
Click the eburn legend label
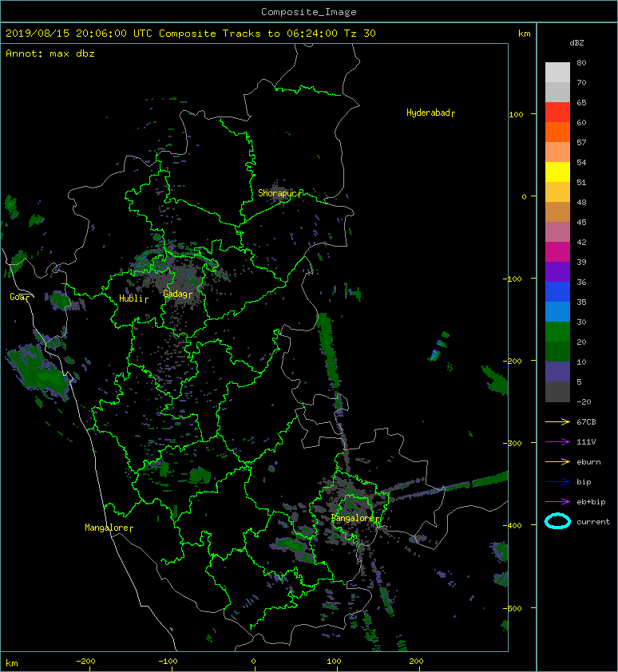588,462
